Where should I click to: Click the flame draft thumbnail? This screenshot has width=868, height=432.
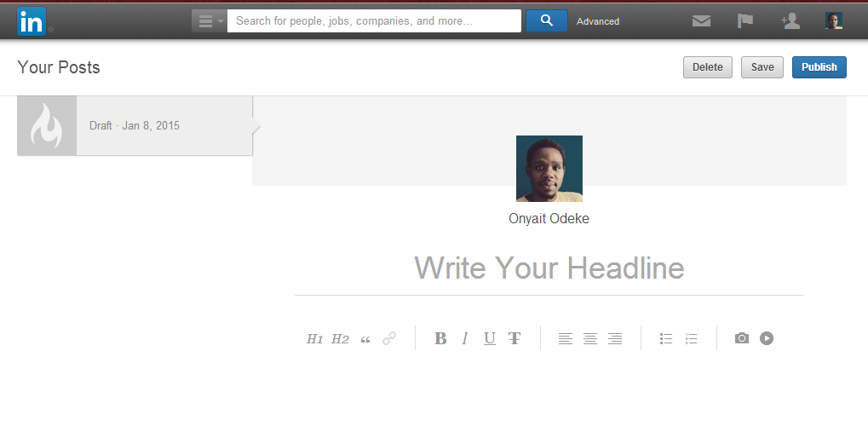point(47,126)
